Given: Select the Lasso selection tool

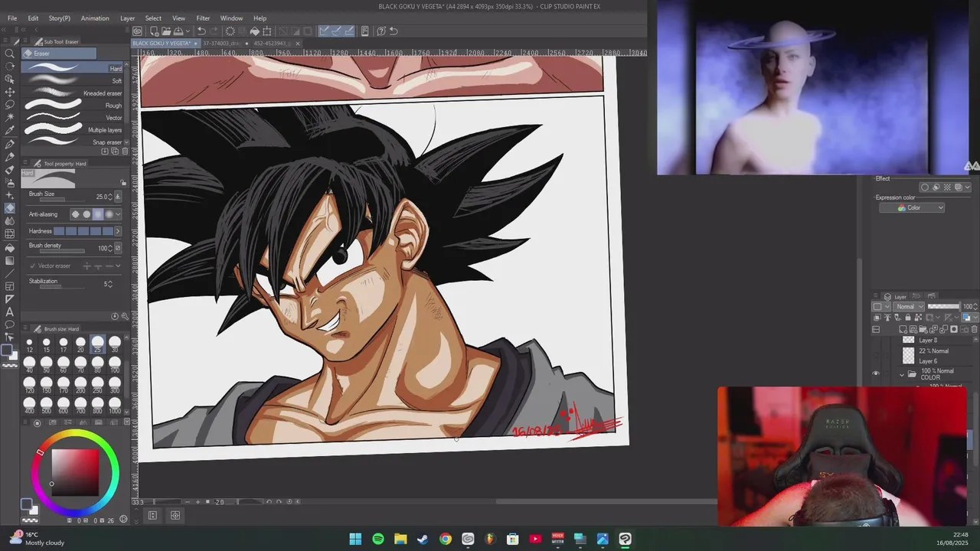Looking at the screenshot, I should pos(9,105).
